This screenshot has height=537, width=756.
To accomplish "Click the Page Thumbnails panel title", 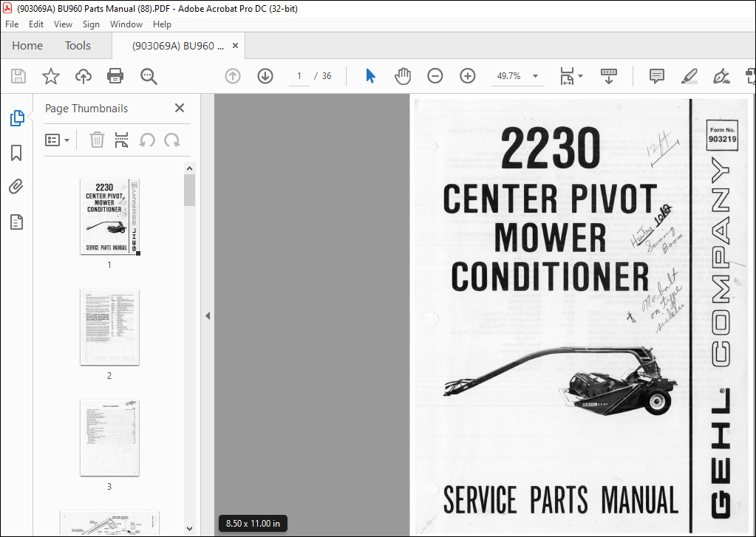I will pyautogui.click(x=86, y=109).
